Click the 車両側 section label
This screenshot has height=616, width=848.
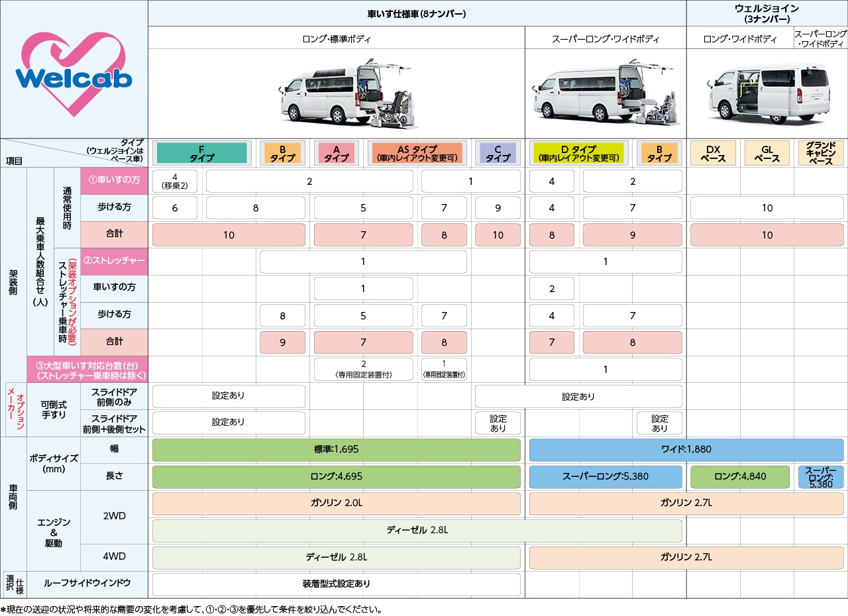point(13,497)
